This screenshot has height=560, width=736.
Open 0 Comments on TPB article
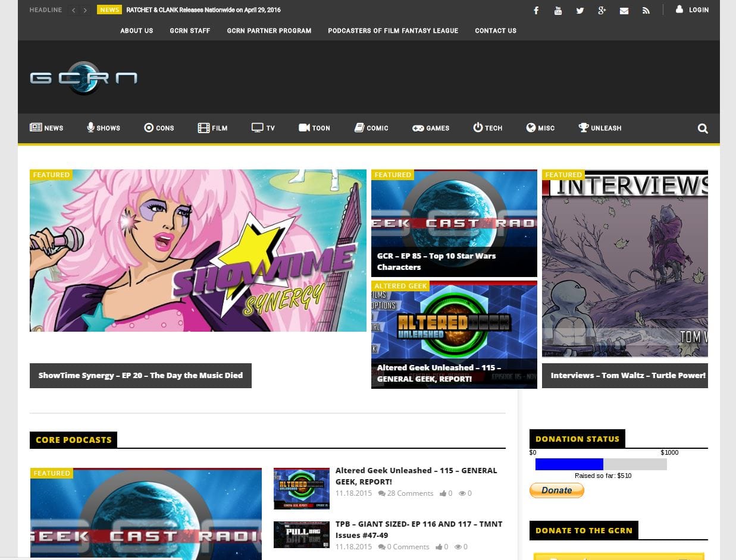point(408,547)
